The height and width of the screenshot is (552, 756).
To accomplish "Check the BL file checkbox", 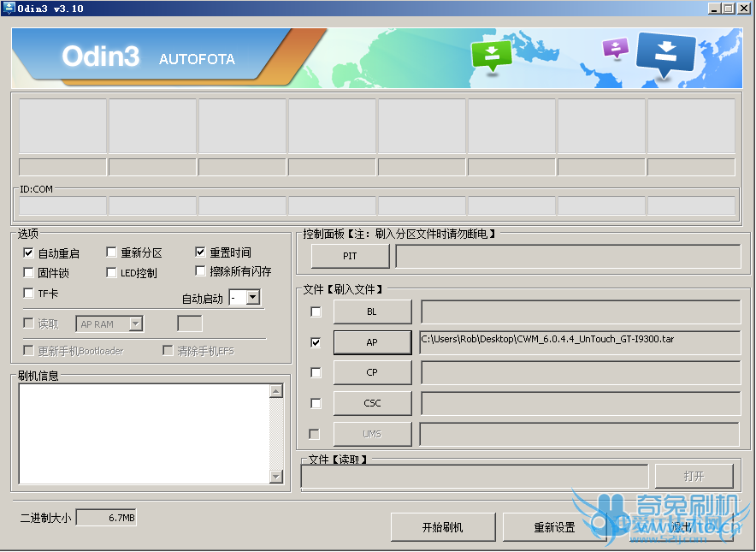I will tap(316, 312).
